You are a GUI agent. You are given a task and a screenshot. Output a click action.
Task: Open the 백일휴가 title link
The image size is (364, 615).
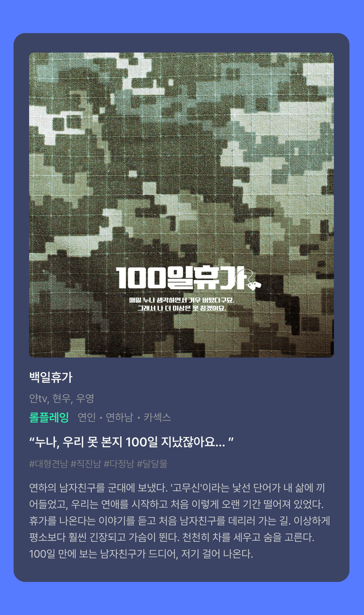pos(51,377)
